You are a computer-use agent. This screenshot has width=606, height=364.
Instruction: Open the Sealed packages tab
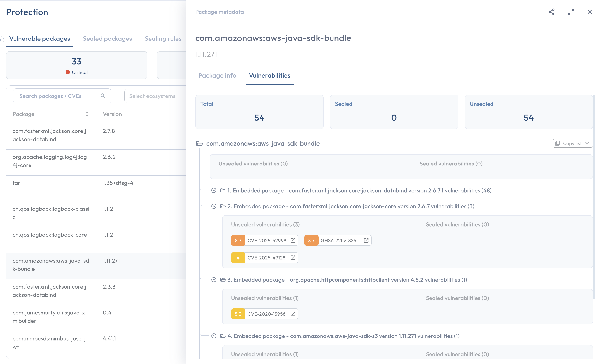(107, 39)
